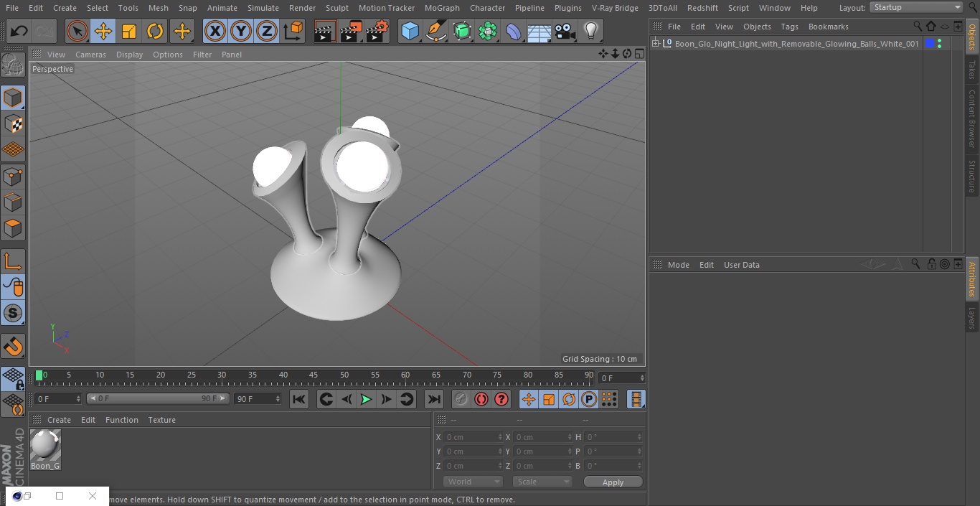The image size is (980, 506).
Task: Click the Undo arrow icon
Action: pyautogui.click(x=19, y=32)
